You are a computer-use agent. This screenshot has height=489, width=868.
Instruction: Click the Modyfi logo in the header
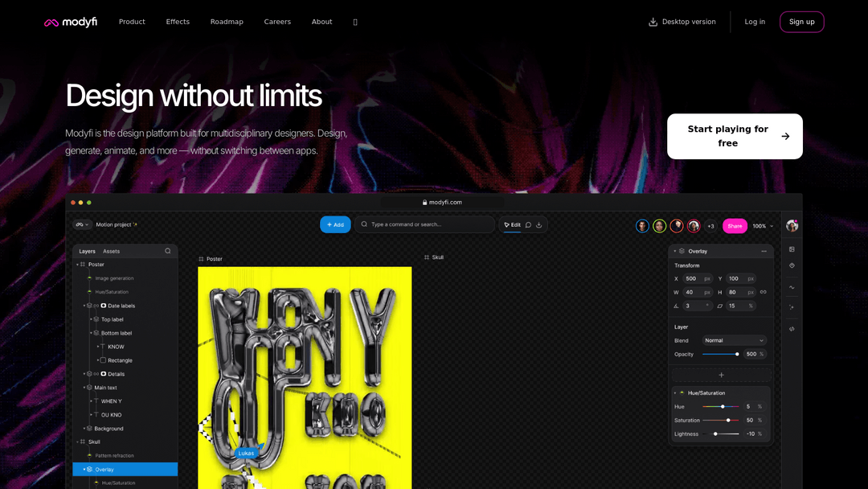(x=71, y=23)
